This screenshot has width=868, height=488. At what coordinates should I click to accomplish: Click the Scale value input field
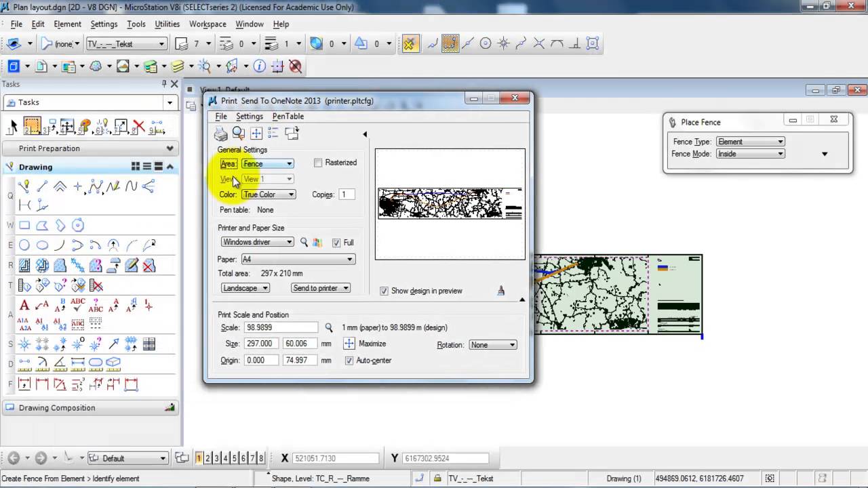[281, 327]
